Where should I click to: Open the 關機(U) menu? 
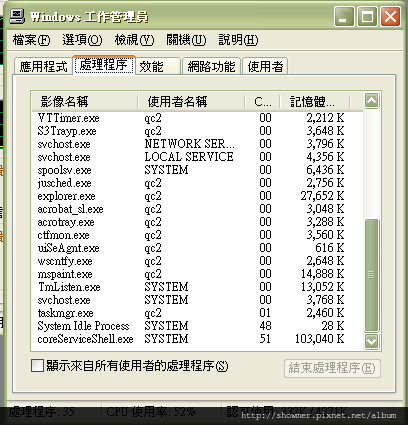click(x=186, y=40)
